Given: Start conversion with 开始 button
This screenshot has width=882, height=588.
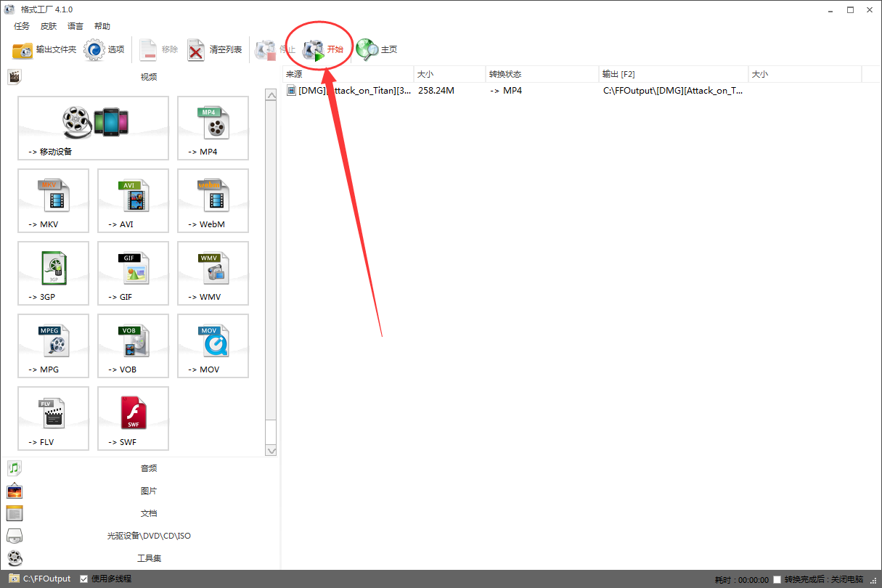Looking at the screenshot, I should click(x=323, y=50).
